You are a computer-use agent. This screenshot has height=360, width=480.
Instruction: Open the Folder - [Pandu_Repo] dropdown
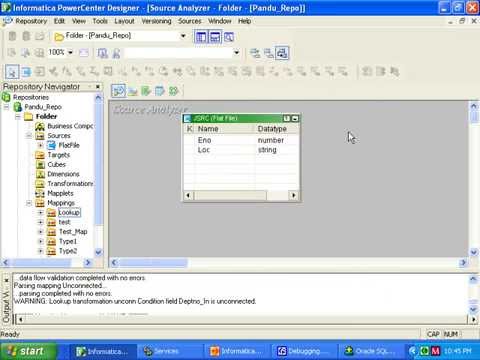pos(183,36)
